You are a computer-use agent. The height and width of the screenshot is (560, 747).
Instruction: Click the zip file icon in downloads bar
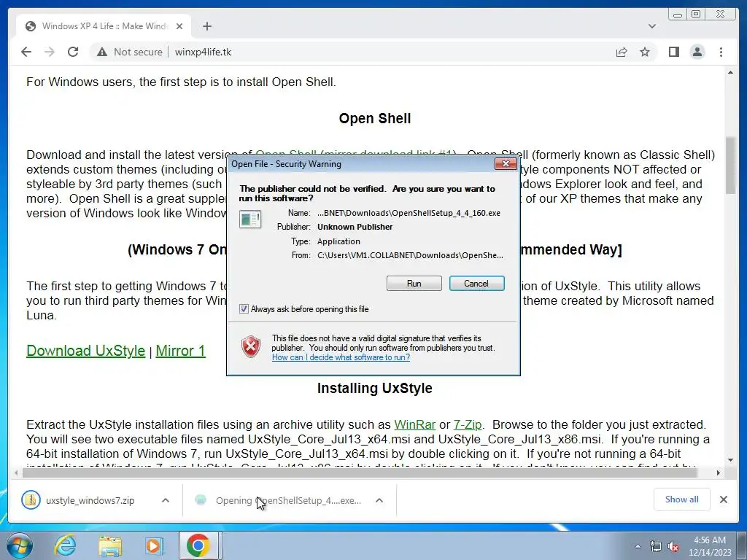point(31,500)
